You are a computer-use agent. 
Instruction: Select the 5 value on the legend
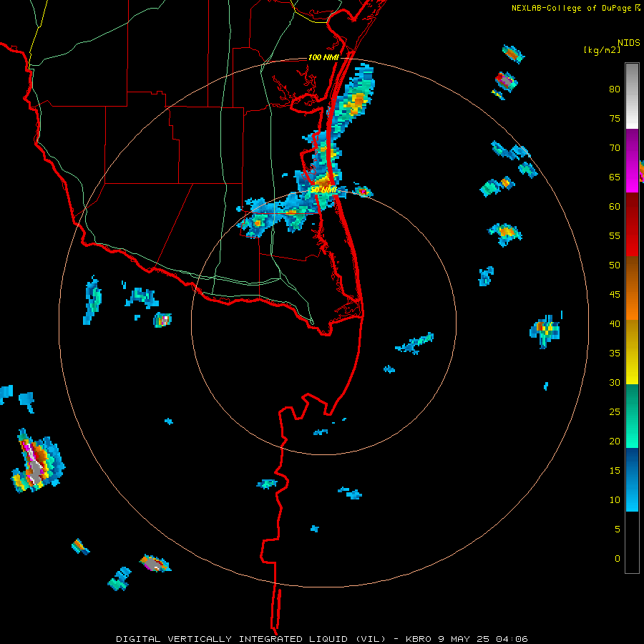coord(618,530)
